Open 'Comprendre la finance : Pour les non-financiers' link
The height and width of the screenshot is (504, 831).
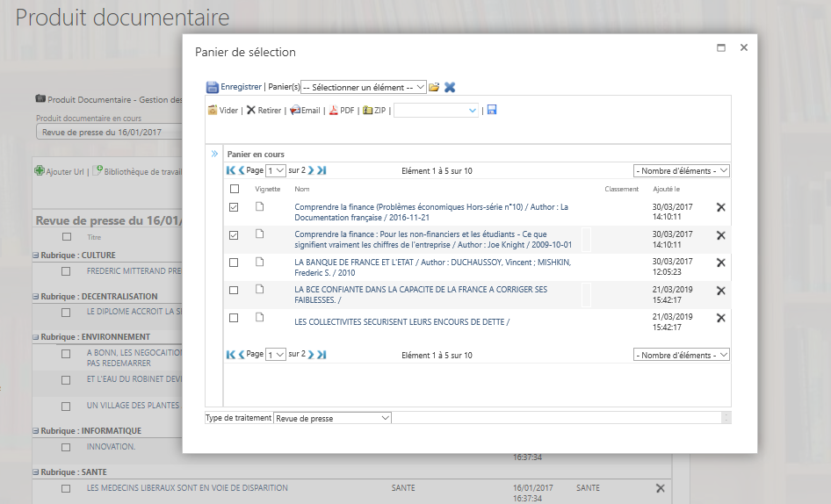(433, 240)
